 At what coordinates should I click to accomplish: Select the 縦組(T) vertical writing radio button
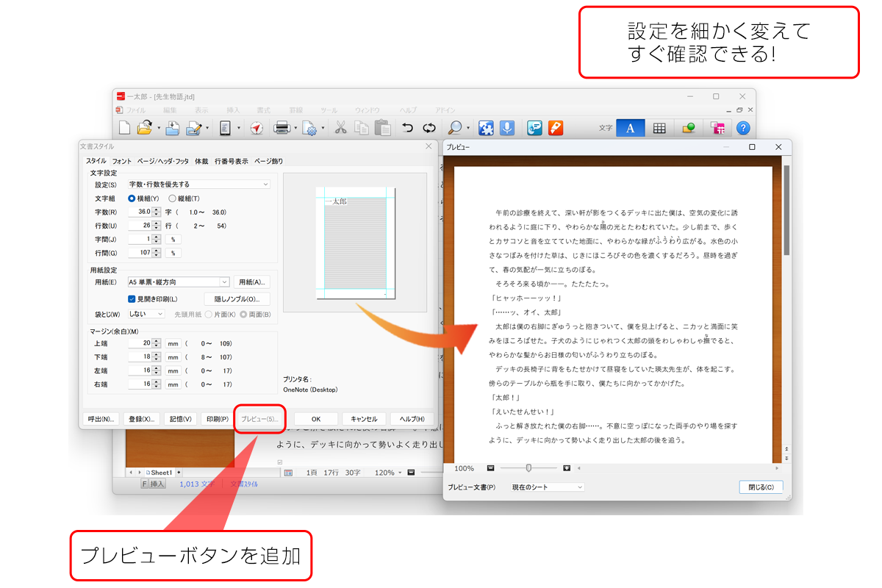[173, 198]
